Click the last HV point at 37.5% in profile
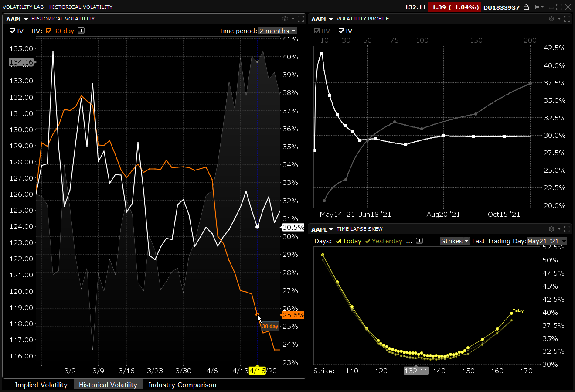The image size is (575, 392). (x=530, y=83)
